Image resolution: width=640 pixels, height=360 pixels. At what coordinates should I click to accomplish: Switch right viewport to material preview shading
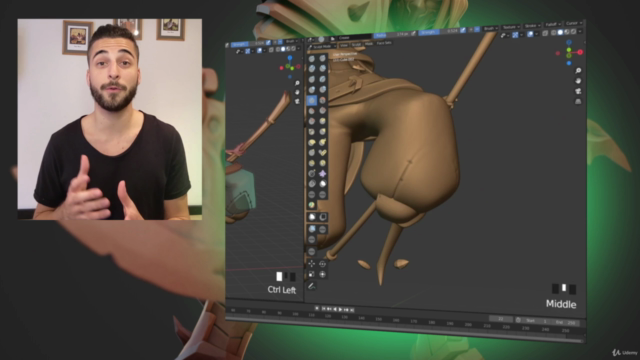[x=567, y=32]
